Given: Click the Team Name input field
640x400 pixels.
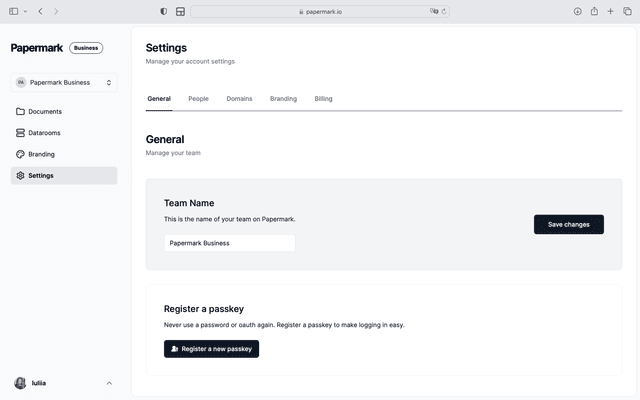Looking at the screenshot, I should click(229, 243).
